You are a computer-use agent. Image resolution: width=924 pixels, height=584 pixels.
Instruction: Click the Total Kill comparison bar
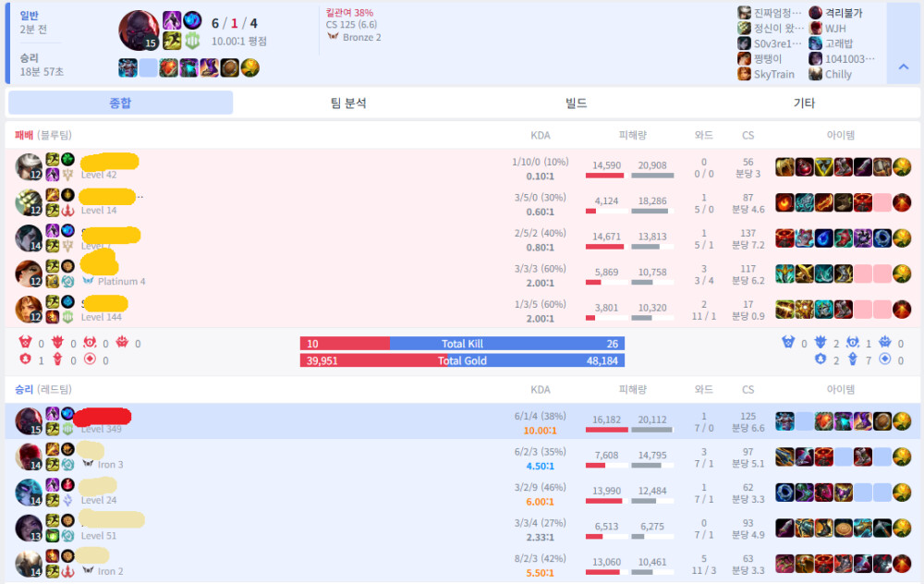[462, 344]
